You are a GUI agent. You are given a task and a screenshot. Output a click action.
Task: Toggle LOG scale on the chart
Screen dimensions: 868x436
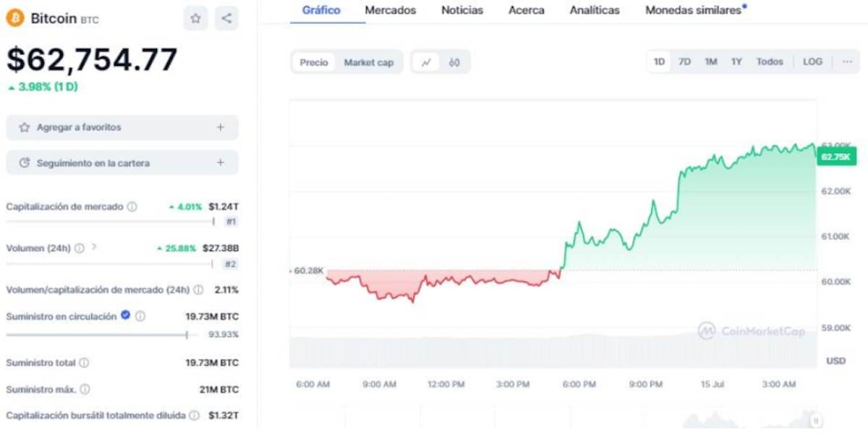tap(812, 61)
